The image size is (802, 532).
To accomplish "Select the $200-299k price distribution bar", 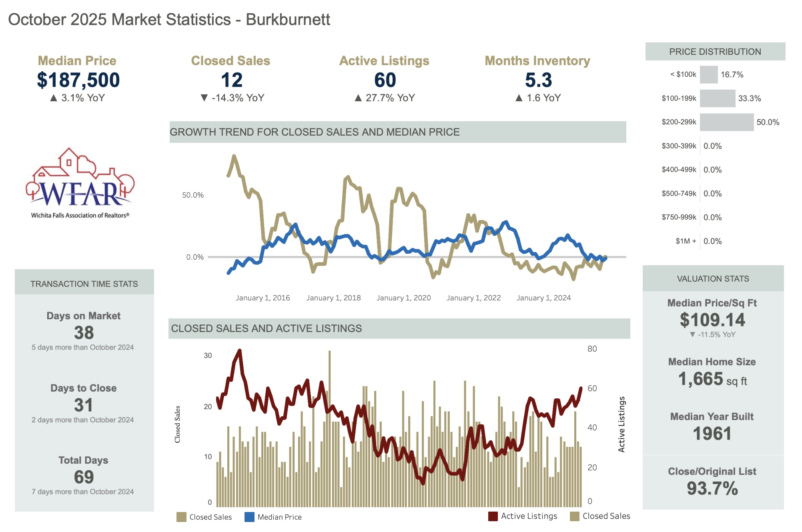I will pos(726,122).
